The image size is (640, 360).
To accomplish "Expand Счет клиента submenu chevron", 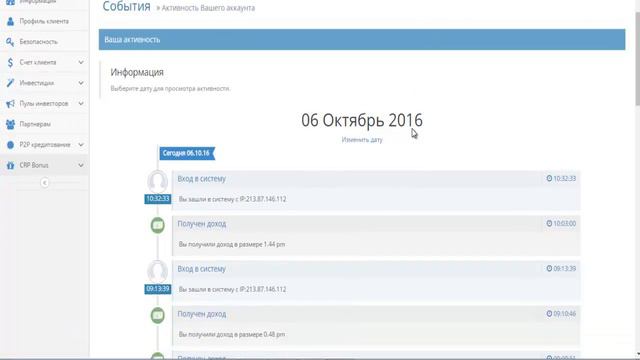I will tap(81, 62).
